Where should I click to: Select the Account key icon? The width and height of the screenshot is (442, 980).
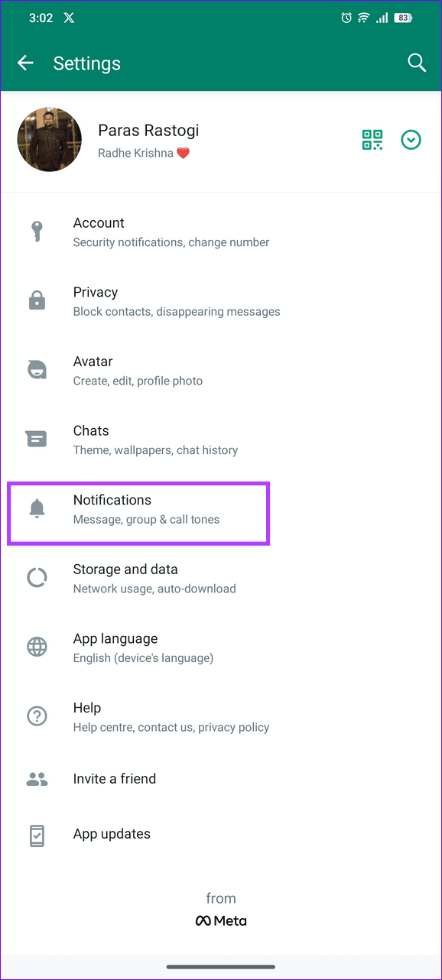click(x=36, y=231)
